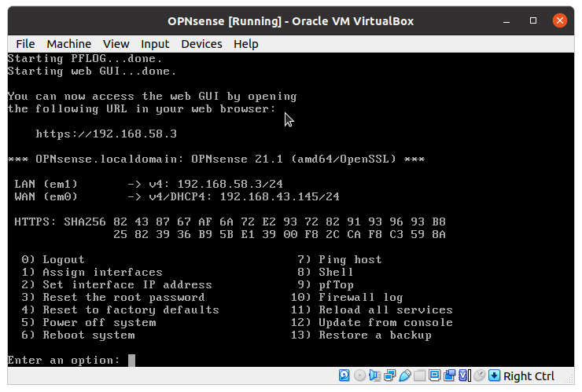This screenshot has width=582, height=392.
Task: Click the '7) Ping host' console option
Action: click(340, 259)
